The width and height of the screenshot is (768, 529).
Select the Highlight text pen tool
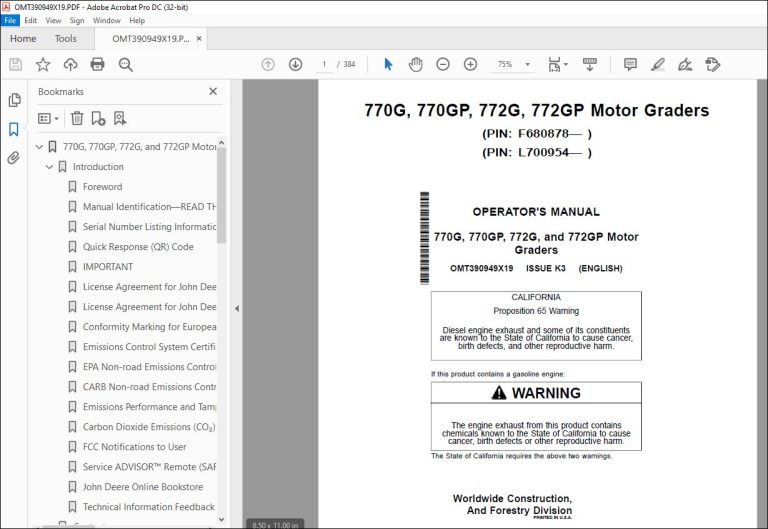[658, 64]
